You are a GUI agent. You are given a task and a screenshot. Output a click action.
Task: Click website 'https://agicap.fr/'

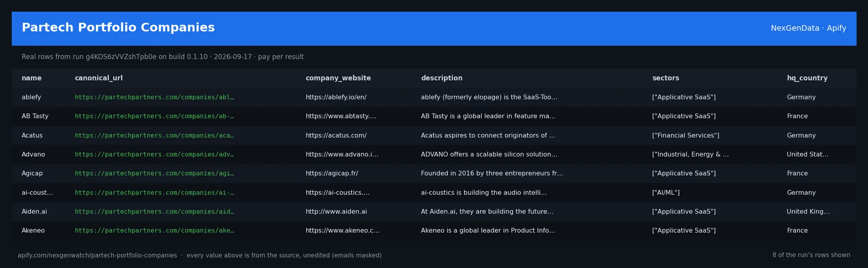coord(332,174)
